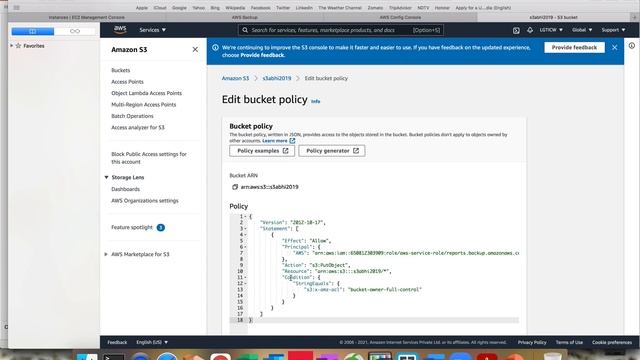Open the USTICW account dropdown
The width and height of the screenshot is (640, 360).
coord(551,30)
